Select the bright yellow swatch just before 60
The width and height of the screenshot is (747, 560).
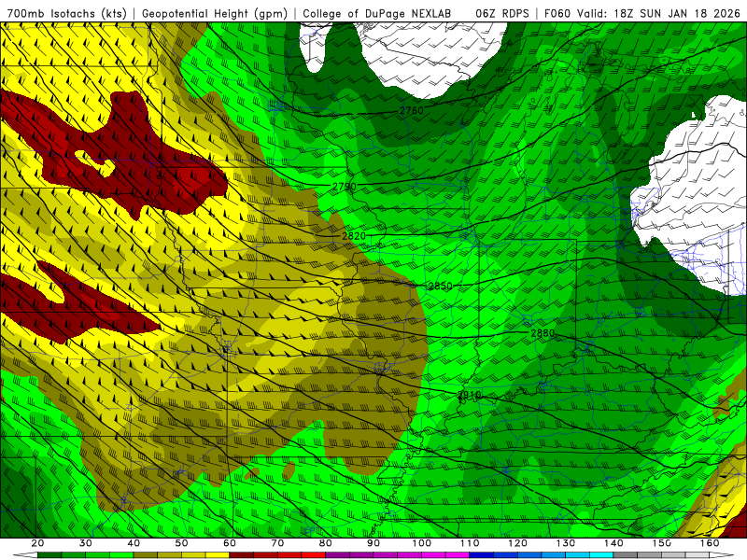[x=218, y=555]
